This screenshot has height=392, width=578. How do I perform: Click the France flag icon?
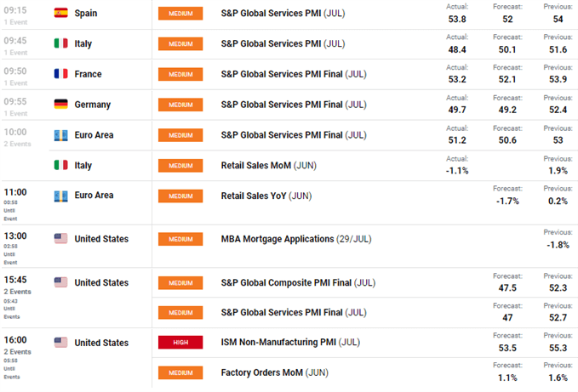[x=60, y=74]
